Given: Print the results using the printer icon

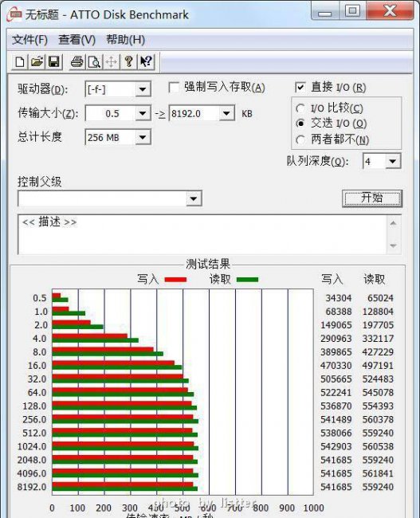Looking at the screenshot, I should tap(77, 62).
